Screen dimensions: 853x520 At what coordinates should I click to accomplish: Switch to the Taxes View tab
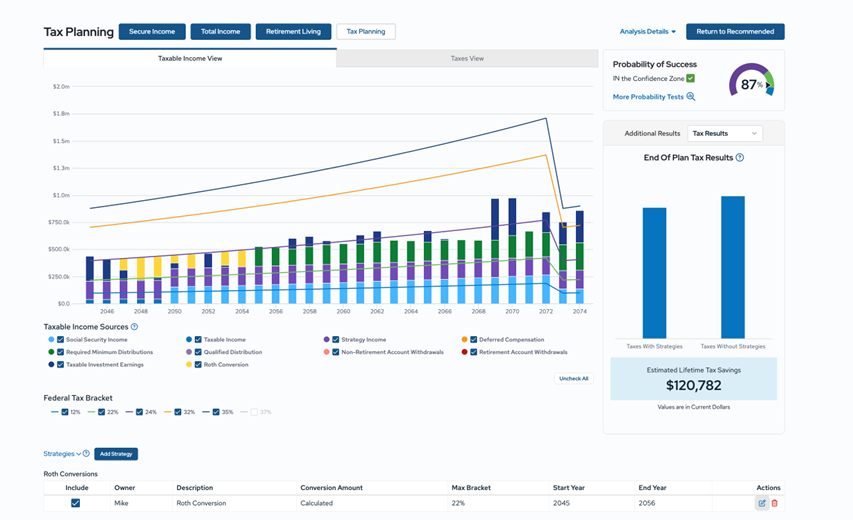pos(467,59)
